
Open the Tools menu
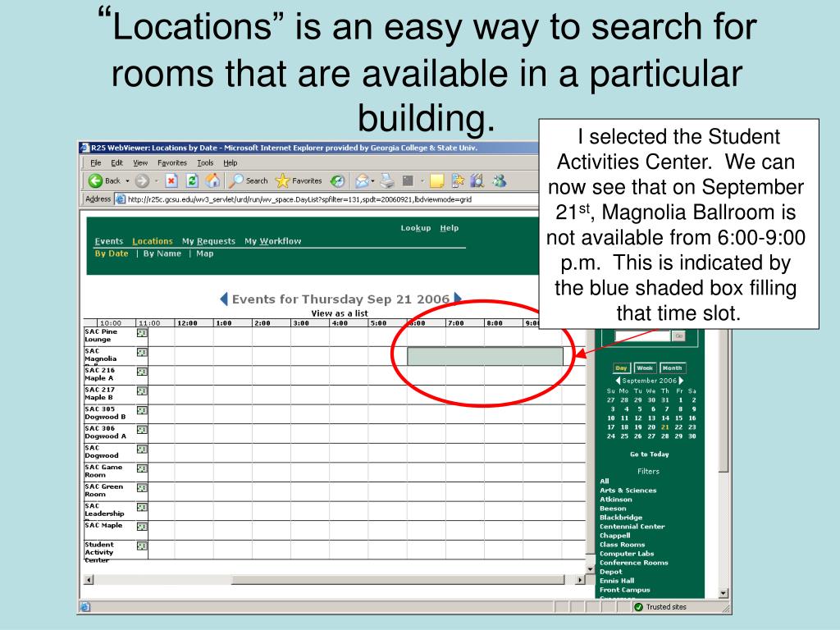[205, 163]
